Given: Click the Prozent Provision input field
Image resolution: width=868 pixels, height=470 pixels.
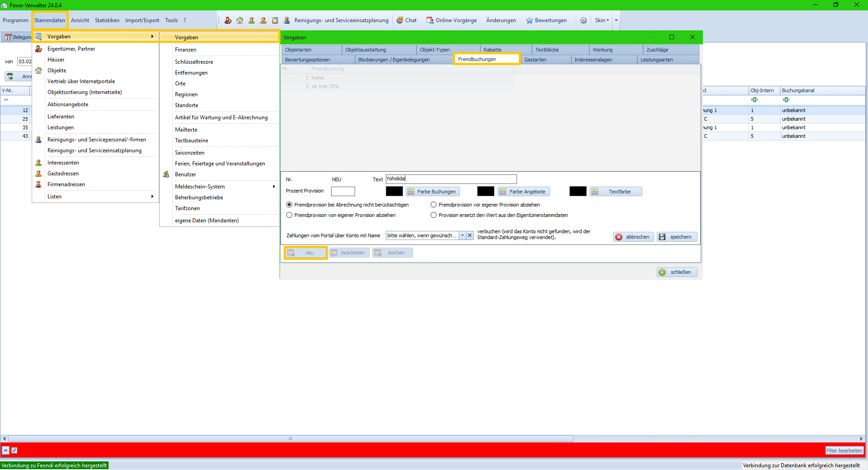Looking at the screenshot, I should (343, 191).
